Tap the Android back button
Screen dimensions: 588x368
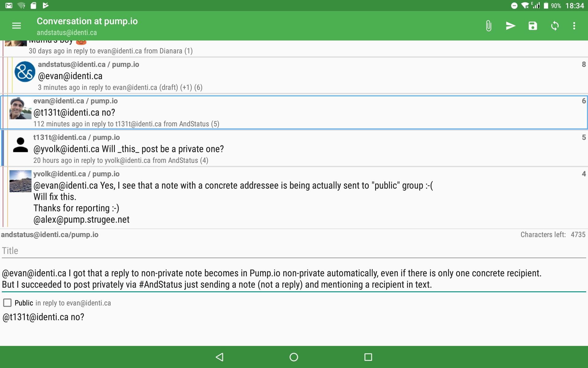coord(220,357)
